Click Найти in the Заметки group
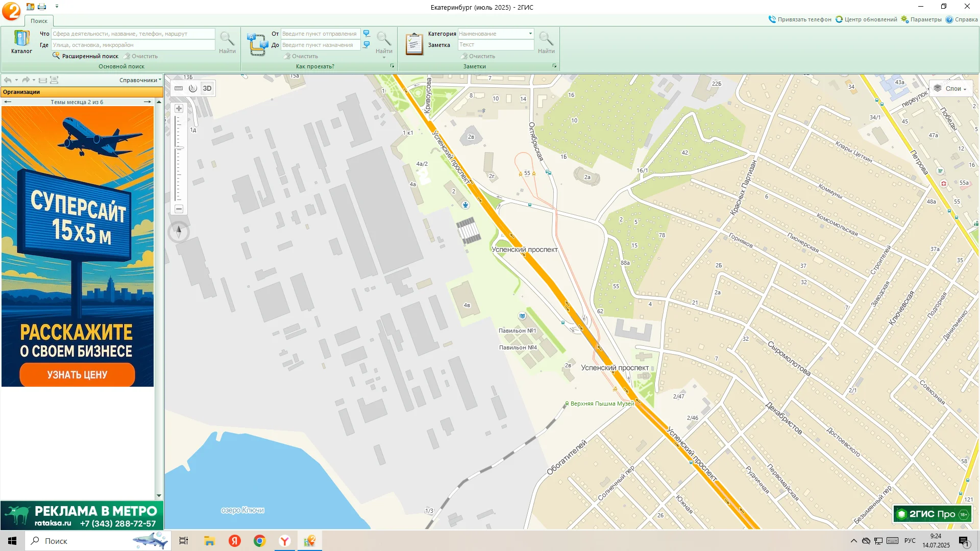 (x=546, y=42)
